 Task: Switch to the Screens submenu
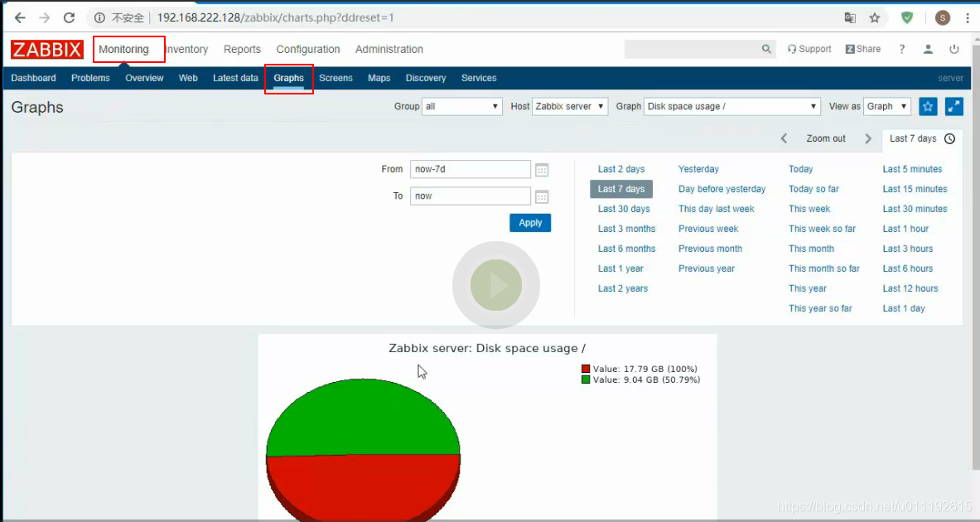click(336, 78)
